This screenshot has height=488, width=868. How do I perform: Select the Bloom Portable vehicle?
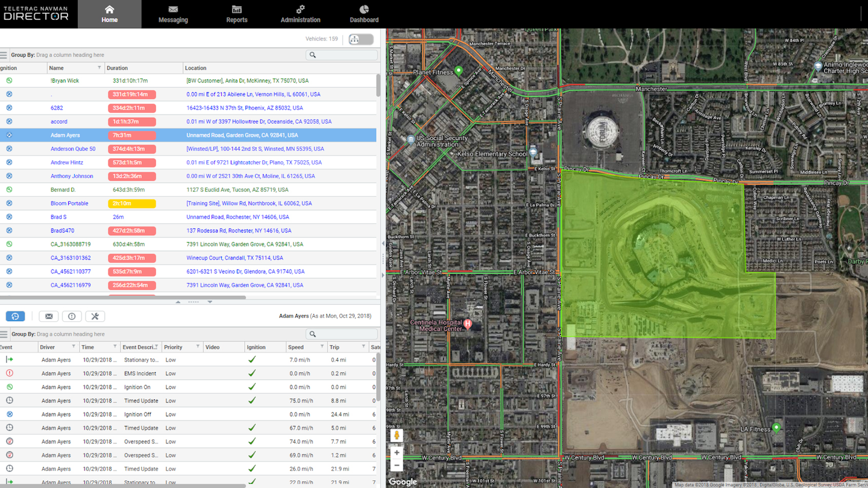69,204
